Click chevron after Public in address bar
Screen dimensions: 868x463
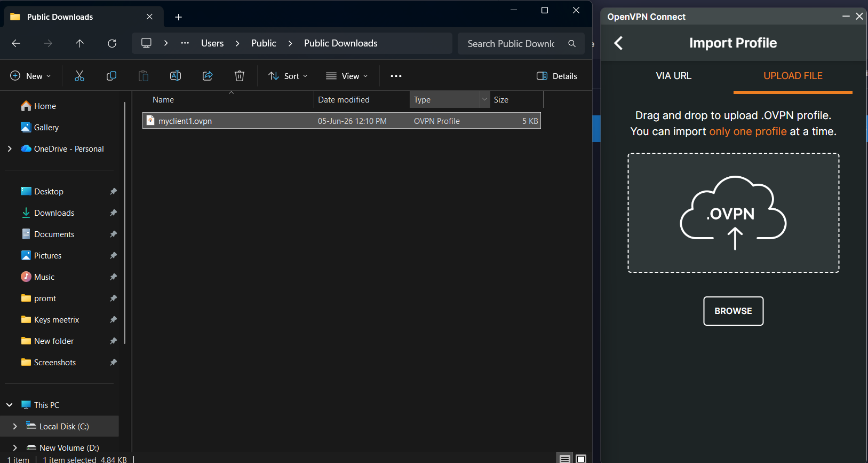(290, 43)
